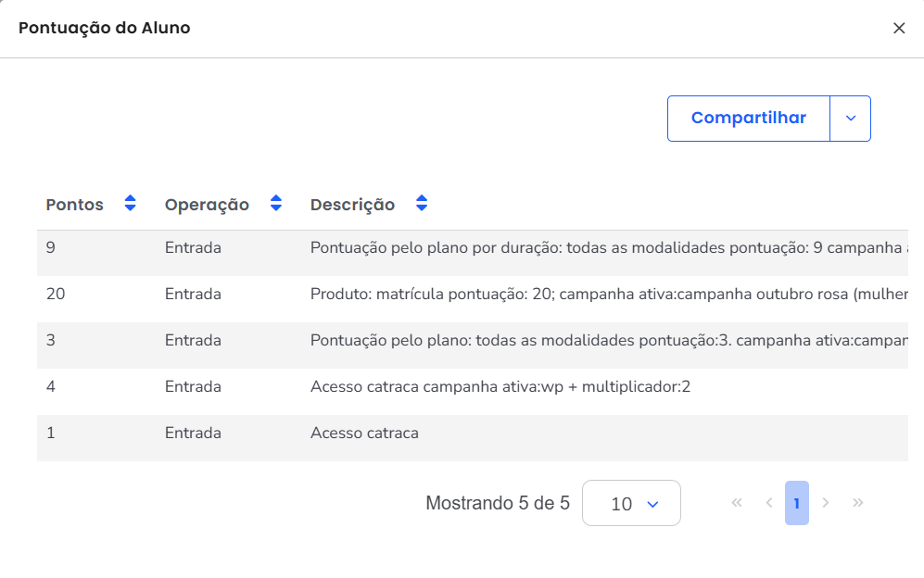Screen dimensions: 924x578
Task: Select page 1 in pagination
Action: tap(796, 503)
